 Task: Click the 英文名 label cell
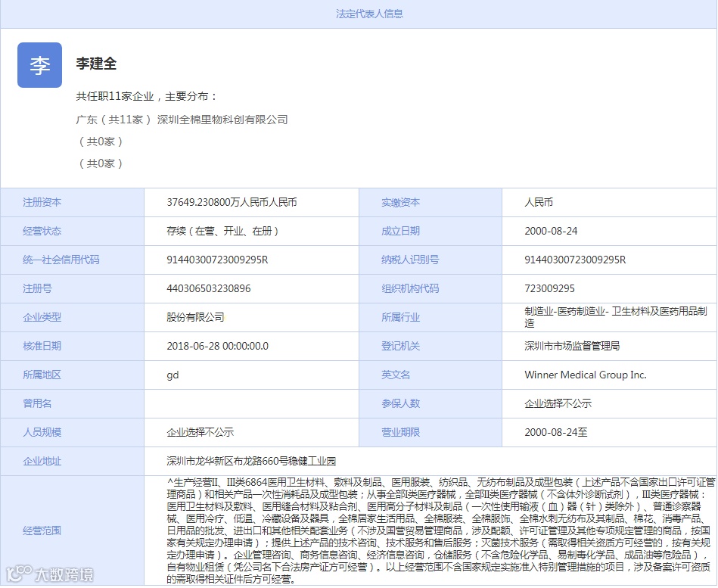(x=430, y=375)
